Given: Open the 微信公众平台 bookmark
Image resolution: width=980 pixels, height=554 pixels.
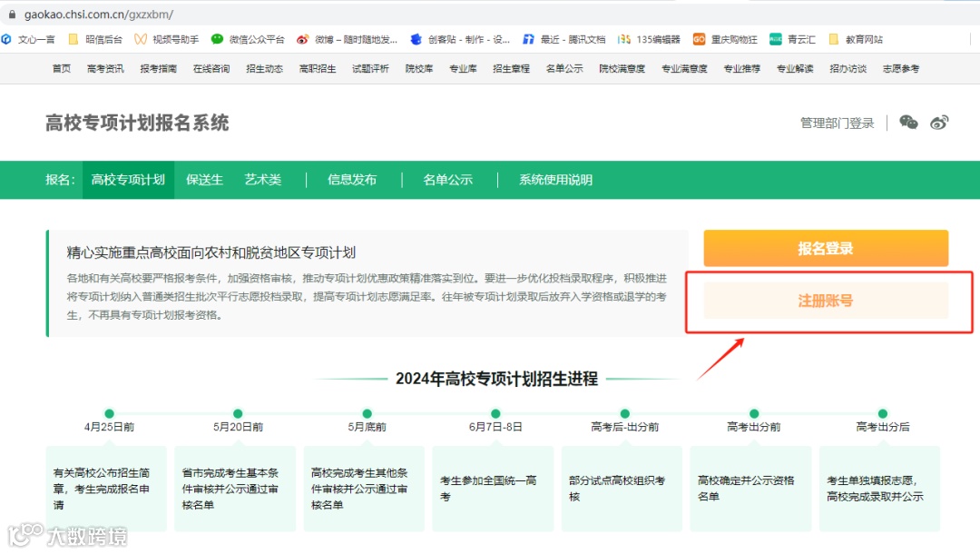Looking at the screenshot, I should pyautogui.click(x=248, y=39).
